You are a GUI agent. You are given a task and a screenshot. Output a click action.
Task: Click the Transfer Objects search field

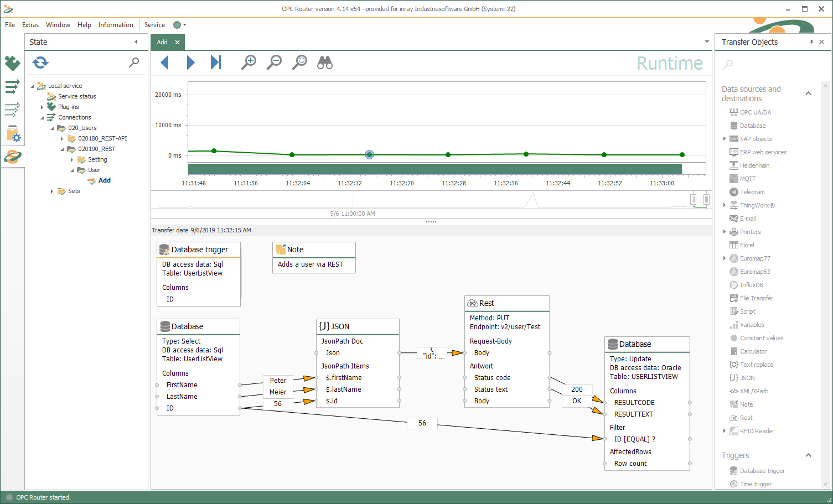click(x=769, y=65)
